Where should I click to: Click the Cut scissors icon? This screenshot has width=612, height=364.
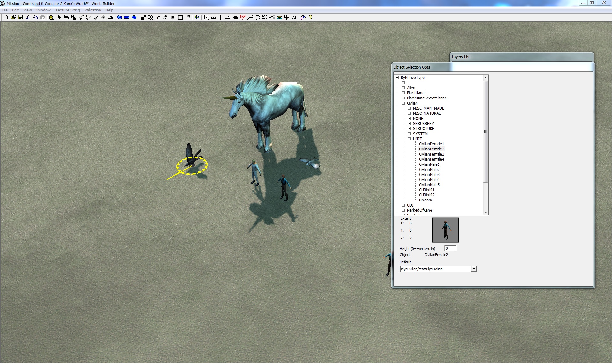pyautogui.click(x=28, y=18)
